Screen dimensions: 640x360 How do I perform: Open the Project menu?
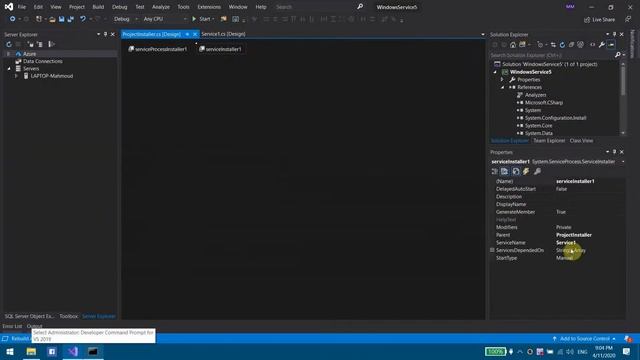tap(76, 7)
